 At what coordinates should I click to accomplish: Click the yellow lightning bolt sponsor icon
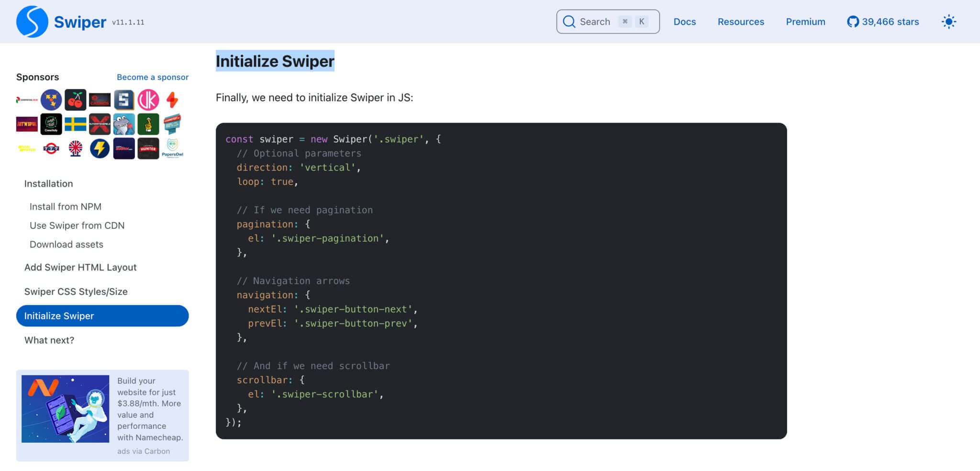[x=100, y=148]
